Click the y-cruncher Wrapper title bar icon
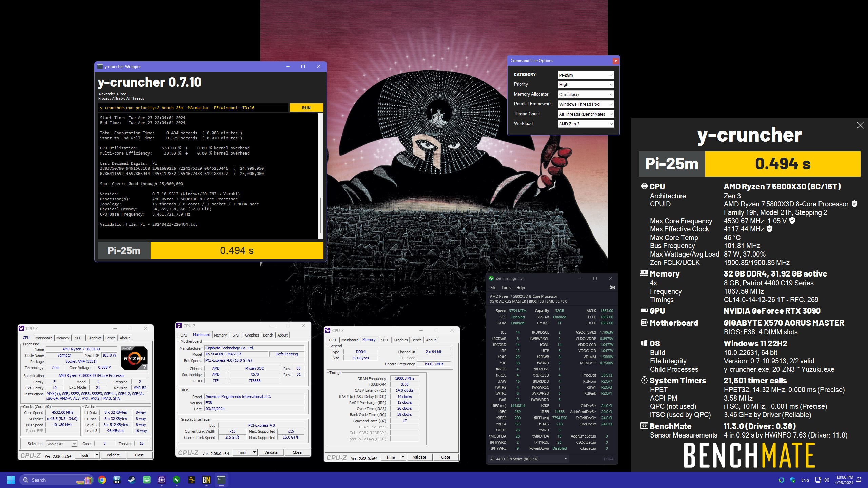Screen dimensions: 868x488 (100, 67)
